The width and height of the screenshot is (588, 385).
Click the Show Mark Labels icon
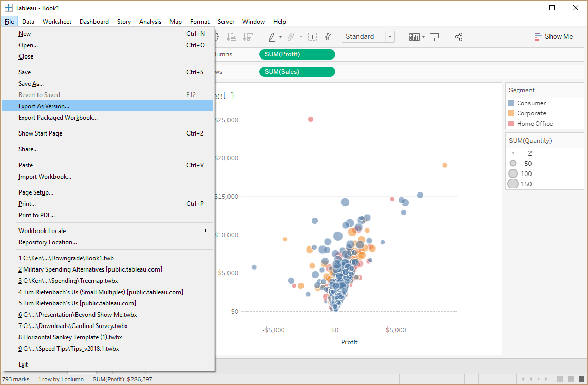[x=312, y=37]
